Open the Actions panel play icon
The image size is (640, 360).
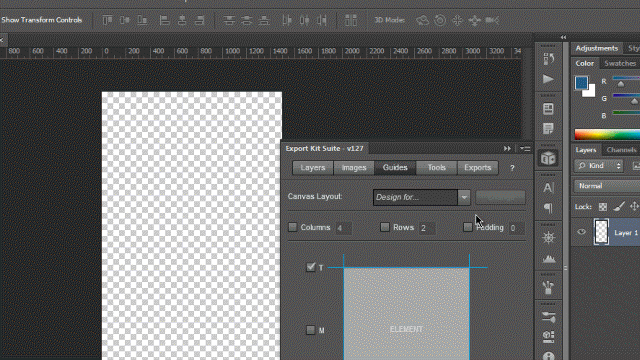pyautogui.click(x=548, y=79)
